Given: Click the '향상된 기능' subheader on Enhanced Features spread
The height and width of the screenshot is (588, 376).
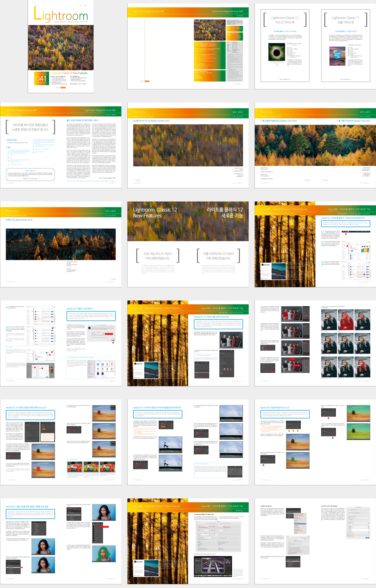Looking at the screenshot, I should click(239, 510).
